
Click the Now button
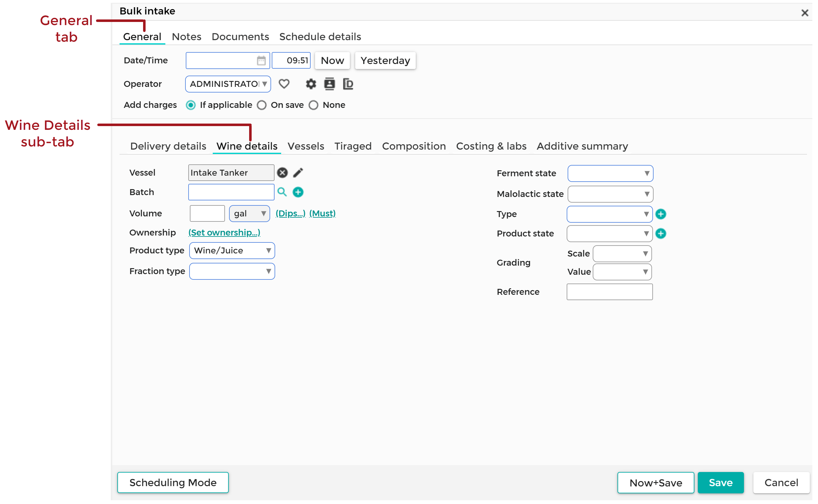click(x=332, y=61)
